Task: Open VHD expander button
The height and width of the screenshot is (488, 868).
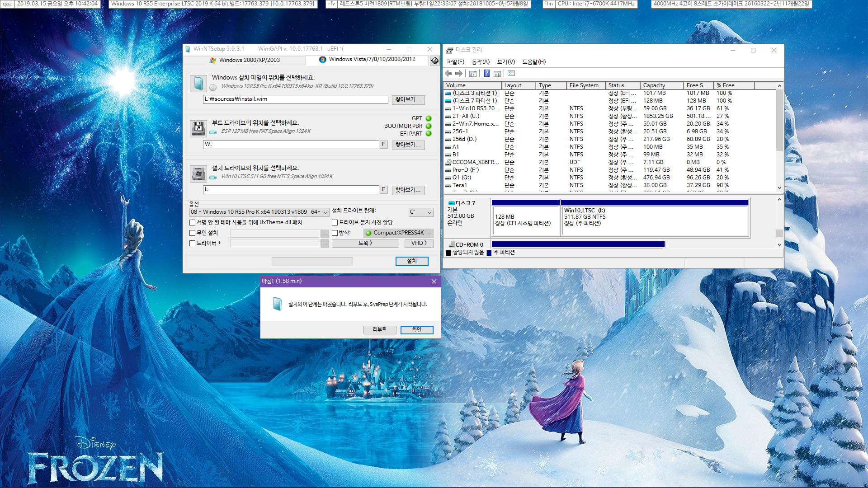Action: [x=419, y=243]
